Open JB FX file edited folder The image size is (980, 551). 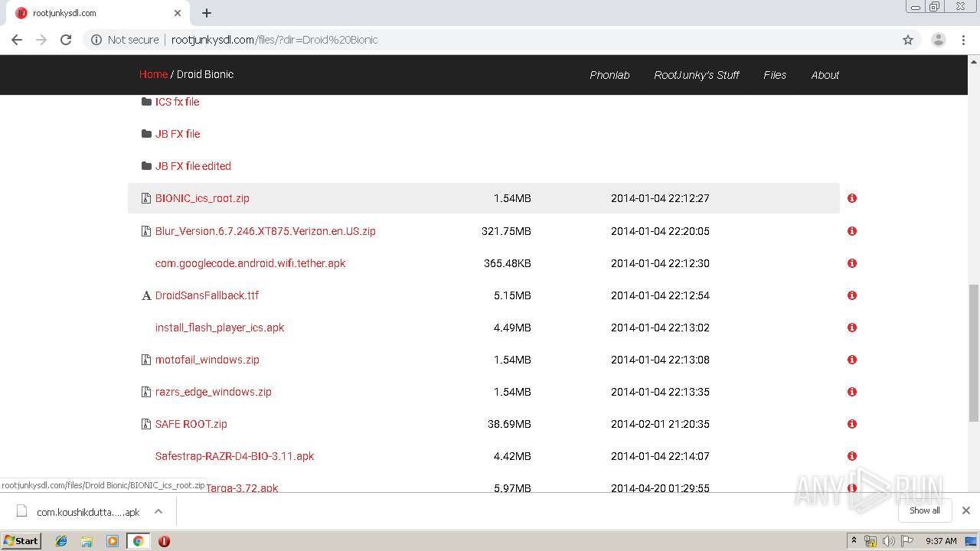tap(193, 166)
